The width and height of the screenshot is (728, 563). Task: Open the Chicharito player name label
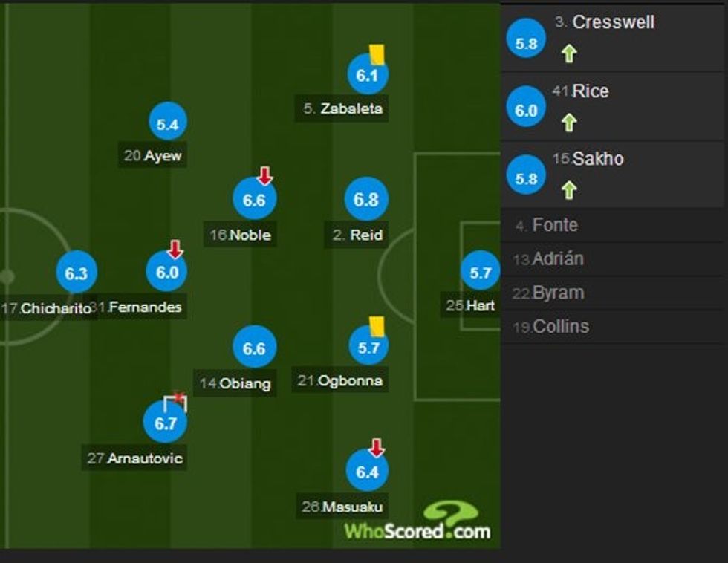pyautogui.click(x=50, y=307)
